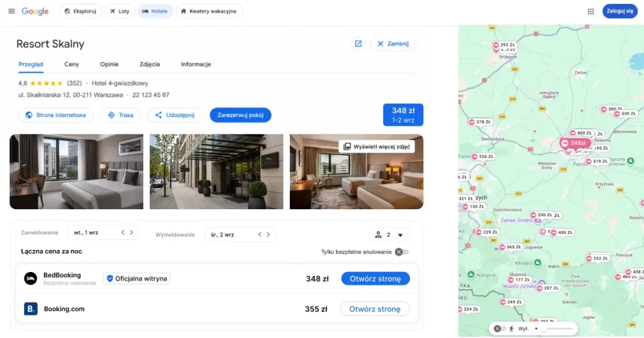
Task: Open Strona internetowa link
Action: pyautogui.click(x=56, y=115)
